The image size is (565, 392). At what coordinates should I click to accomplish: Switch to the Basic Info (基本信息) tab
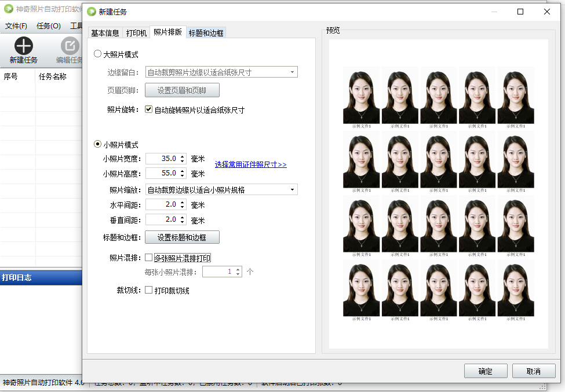click(x=105, y=33)
